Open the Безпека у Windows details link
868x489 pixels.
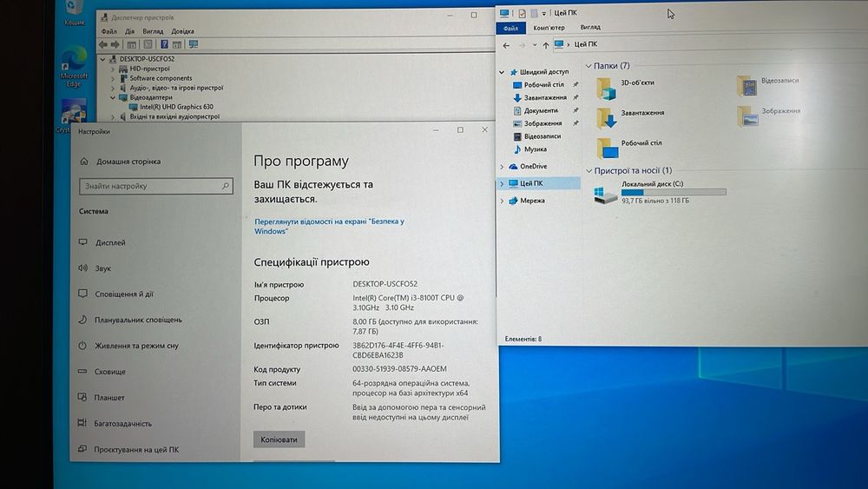pos(329,227)
